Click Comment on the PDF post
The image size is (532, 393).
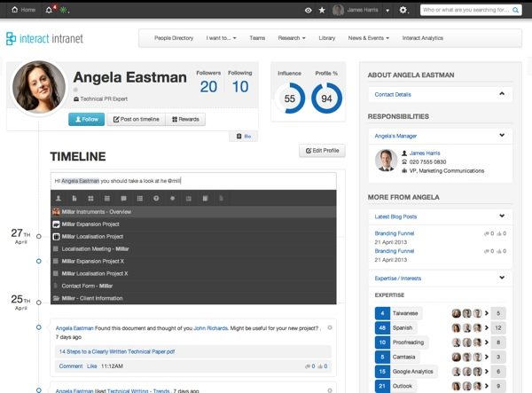pyautogui.click(x=71, y=366)
